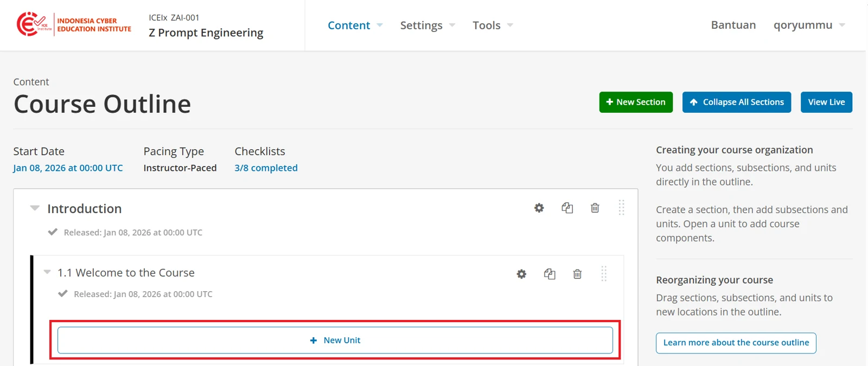This screenshot has height=366, width=868.
Task: Click the Introduction release date text
Action: 133,233
